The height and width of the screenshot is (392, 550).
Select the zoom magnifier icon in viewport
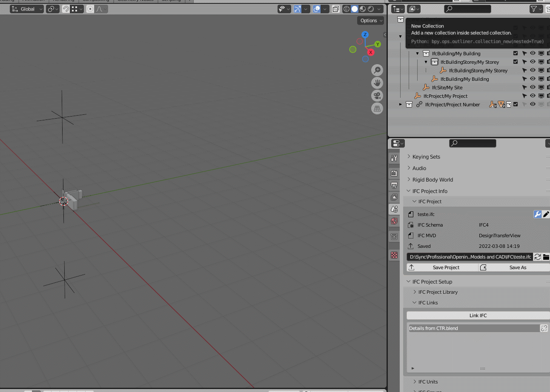(x=377, y=70)
